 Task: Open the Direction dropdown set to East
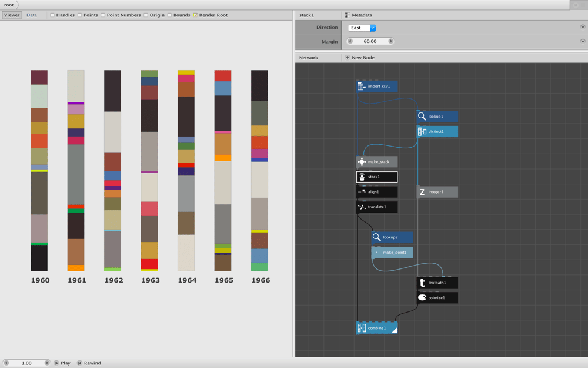pos(362,28)
